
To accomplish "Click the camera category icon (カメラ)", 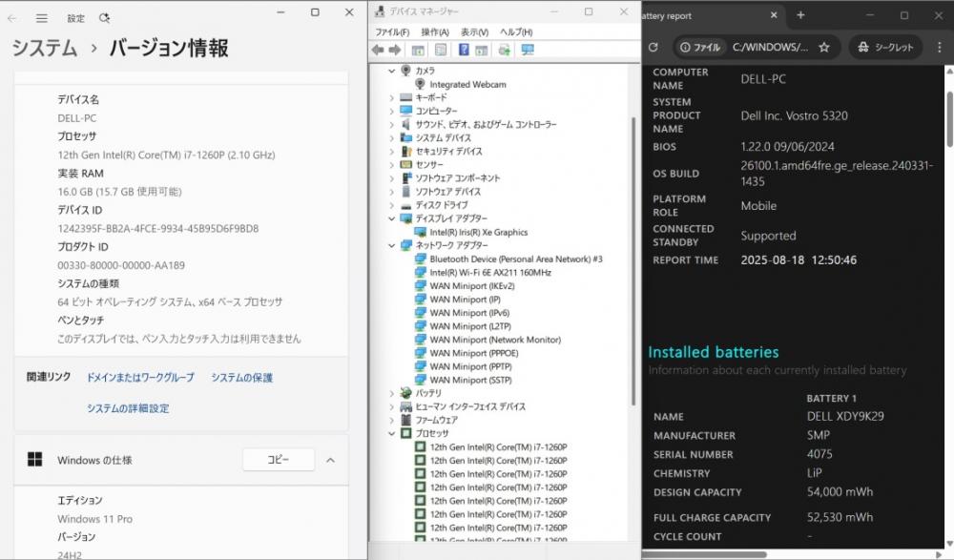I will click(x=405, y=71).
